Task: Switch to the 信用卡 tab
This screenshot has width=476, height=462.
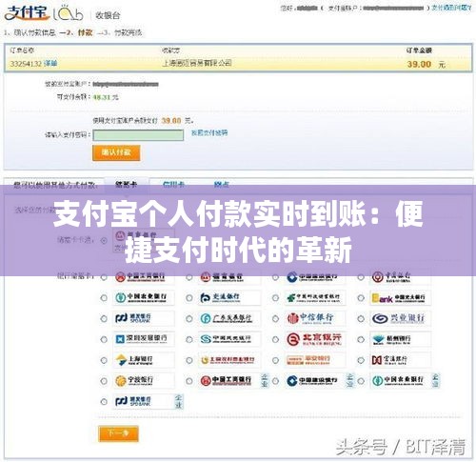Action: (x=173, y=184)
